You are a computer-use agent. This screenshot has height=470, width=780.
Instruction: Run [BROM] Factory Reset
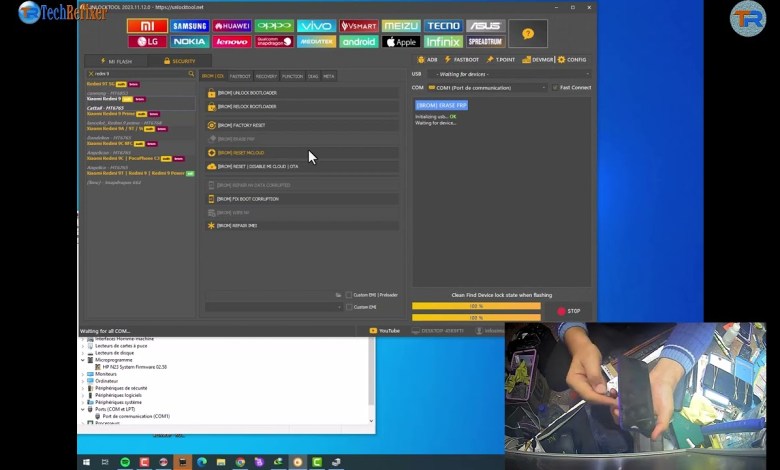pos(302,125)
